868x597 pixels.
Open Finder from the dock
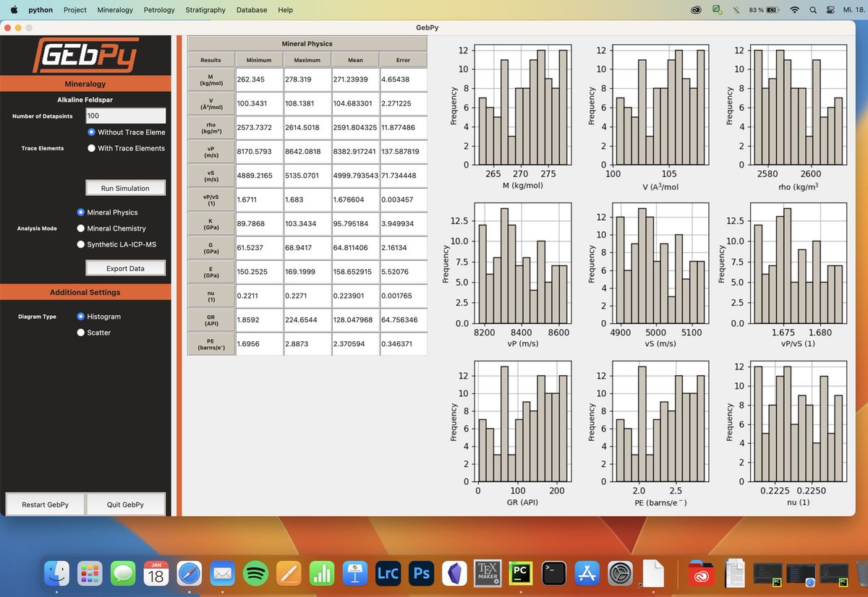pyautogui.click(x=57, y=574)
